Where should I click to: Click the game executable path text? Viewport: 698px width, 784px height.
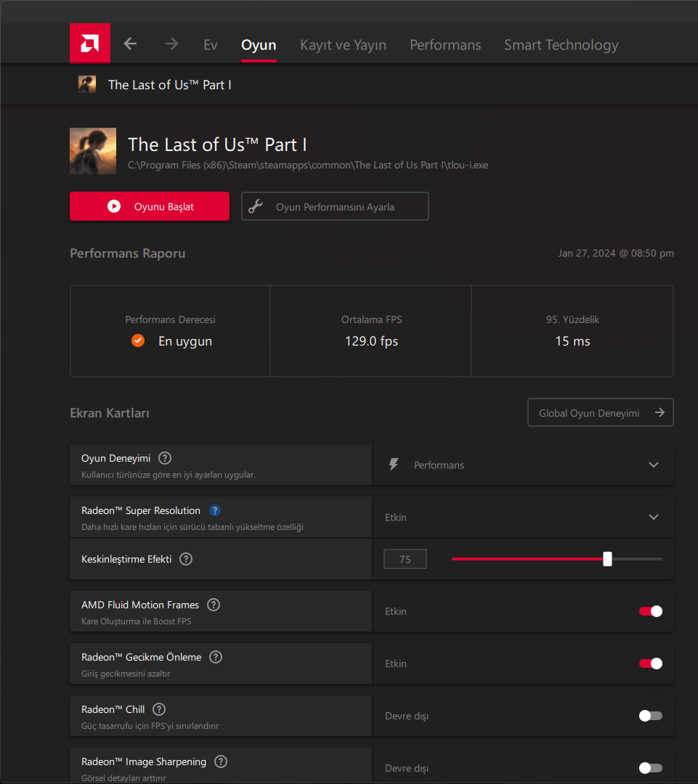tap(308, 165)
